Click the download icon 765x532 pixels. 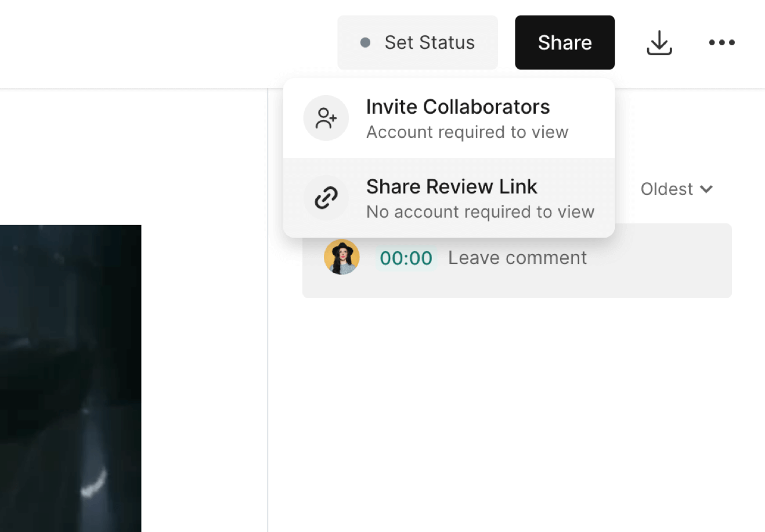tap(659, 43)
